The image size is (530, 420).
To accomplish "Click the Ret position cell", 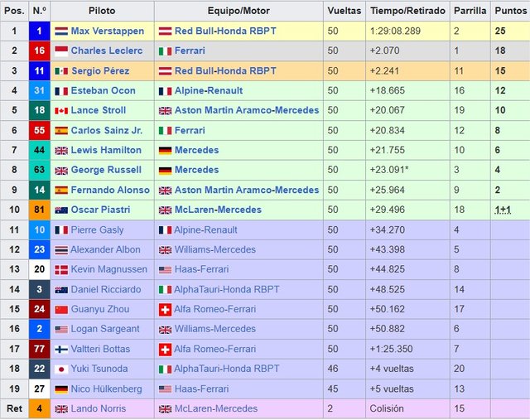I will tap(15, 408).
